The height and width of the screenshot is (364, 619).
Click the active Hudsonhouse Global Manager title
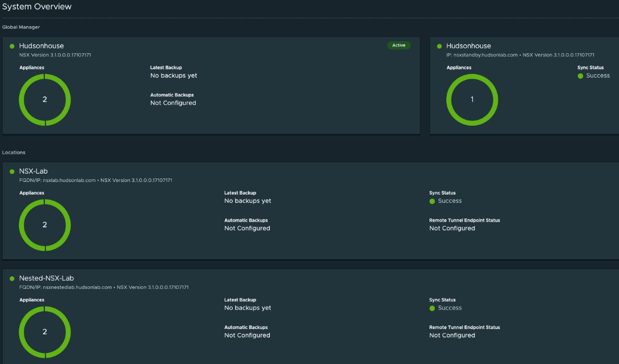[41, 46]
